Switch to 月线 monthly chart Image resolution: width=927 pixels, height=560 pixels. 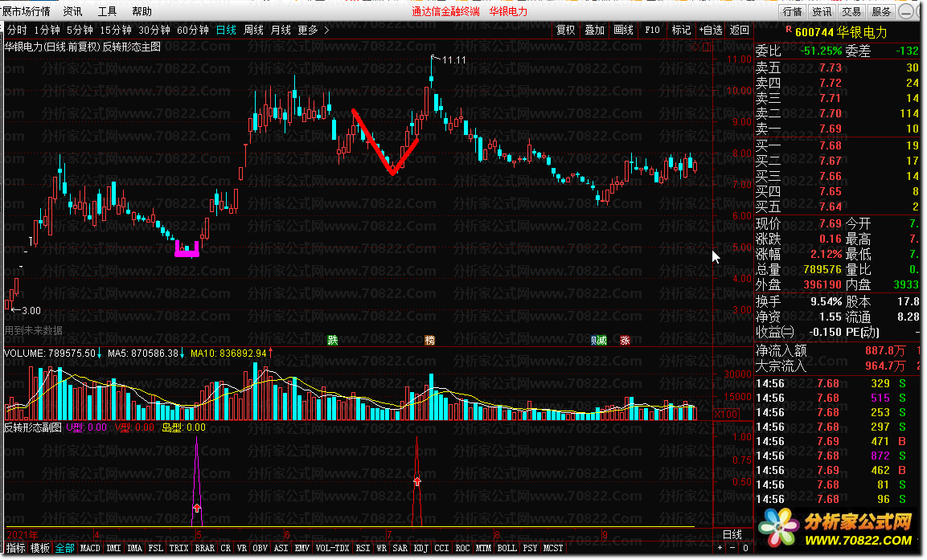pyautogui.click(x=281, y=30)
